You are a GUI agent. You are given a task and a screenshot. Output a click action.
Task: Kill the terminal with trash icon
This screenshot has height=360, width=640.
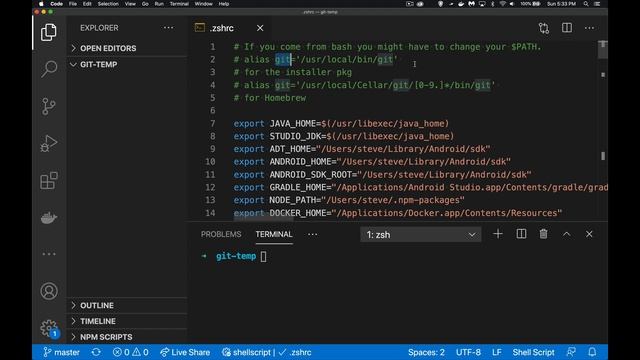(543, 234)
